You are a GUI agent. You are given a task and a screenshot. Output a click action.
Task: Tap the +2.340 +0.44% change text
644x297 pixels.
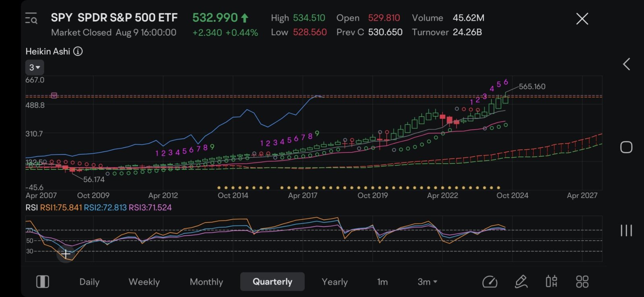point(225,33)
